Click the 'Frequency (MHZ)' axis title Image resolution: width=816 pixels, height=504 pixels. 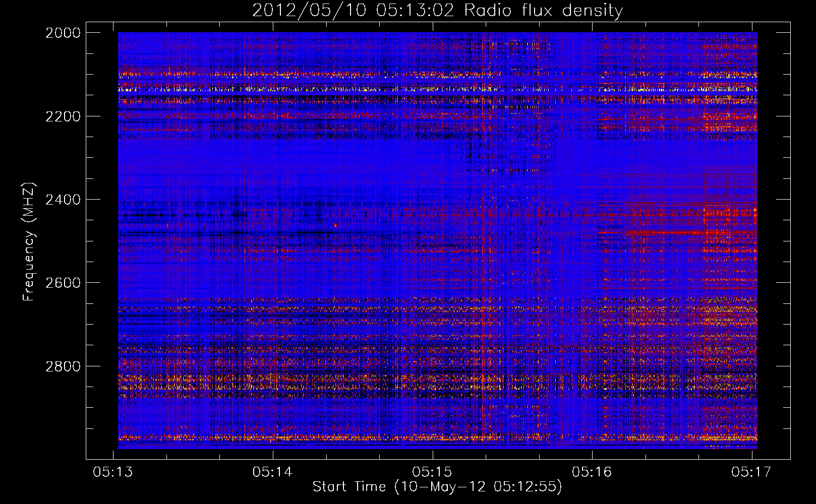(30, 241)
